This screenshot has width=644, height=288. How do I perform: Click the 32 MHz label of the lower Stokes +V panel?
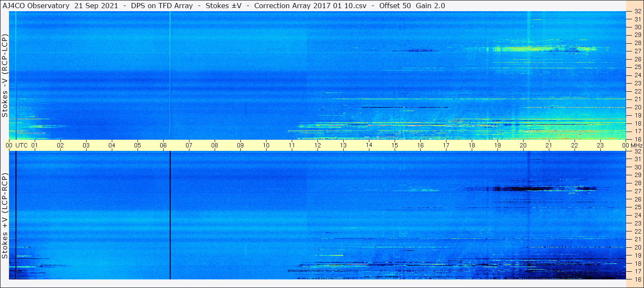tap(638, 151)
